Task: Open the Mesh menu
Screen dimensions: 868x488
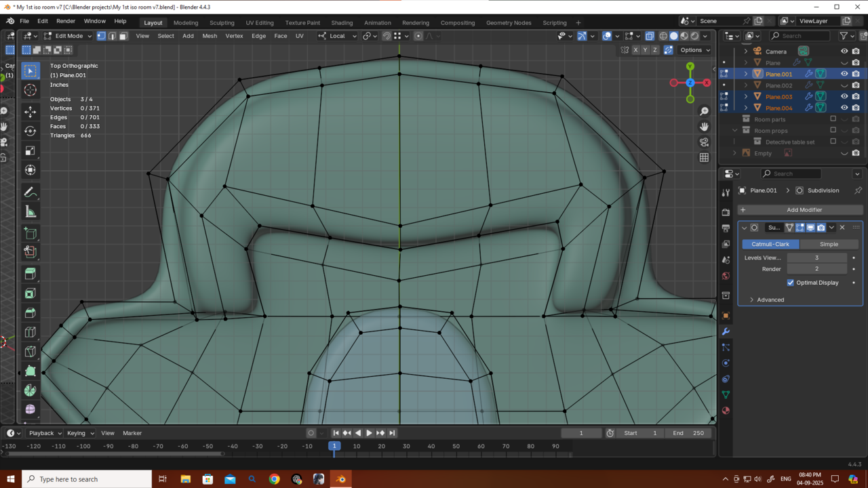Action: pos(210,36)
